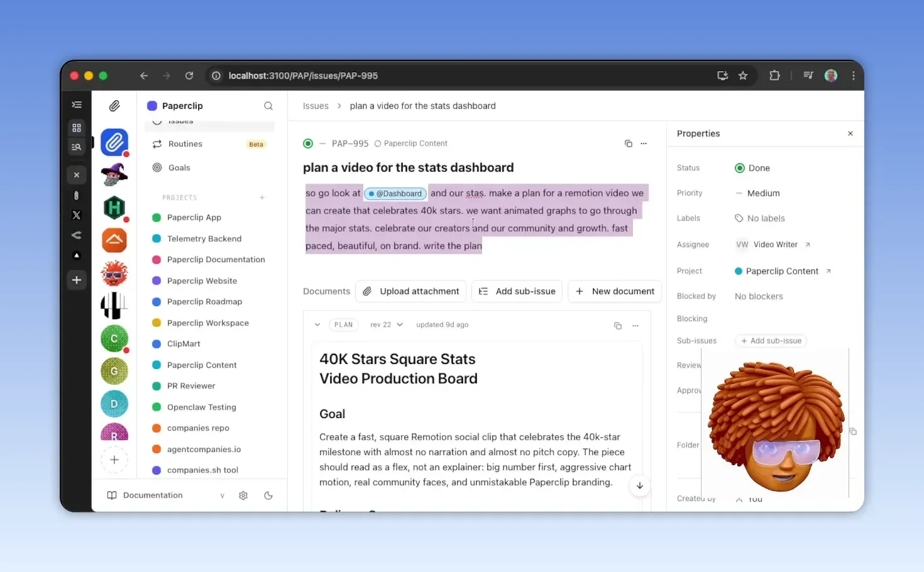The image size is (924, 572).
Task: Copy the issue link using the duplicate icon
Action: pos(628,143)
